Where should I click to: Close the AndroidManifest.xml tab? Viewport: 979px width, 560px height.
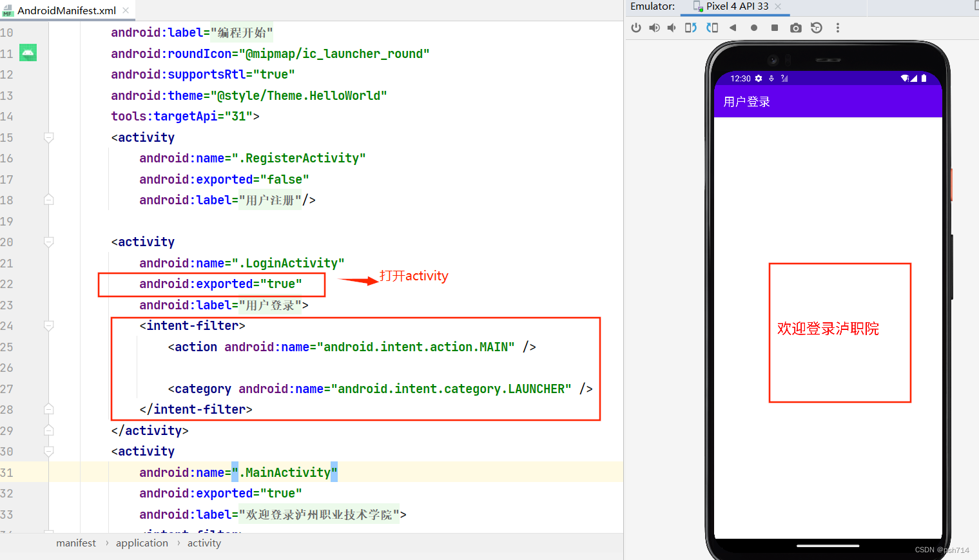[126, 10]
